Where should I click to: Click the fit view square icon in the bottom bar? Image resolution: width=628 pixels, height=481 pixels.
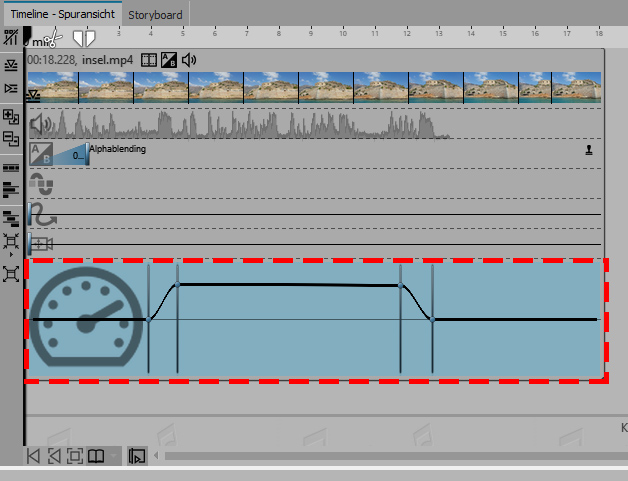[x=75, y=456]
